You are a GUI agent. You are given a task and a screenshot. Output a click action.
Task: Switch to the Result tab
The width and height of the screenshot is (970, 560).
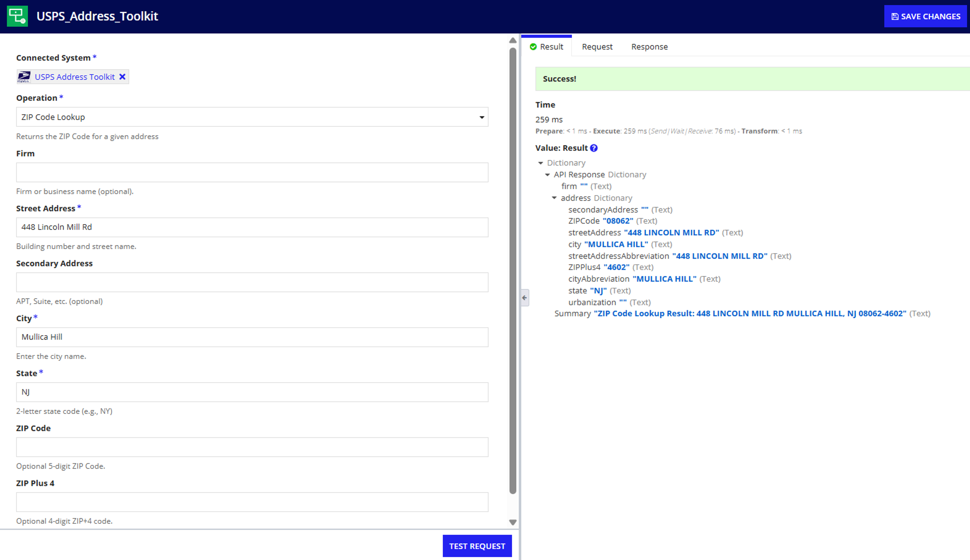tap(547, 46)
